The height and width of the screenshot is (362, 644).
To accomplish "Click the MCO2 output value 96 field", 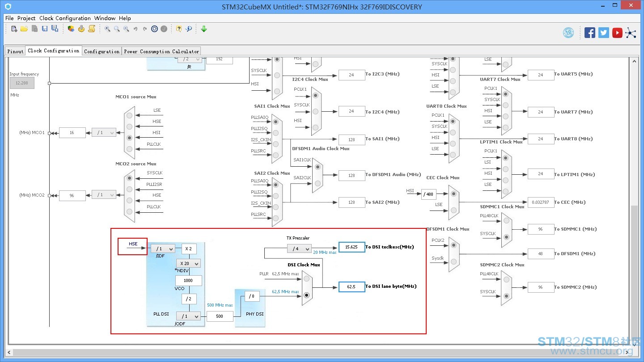I will [72, 195].
